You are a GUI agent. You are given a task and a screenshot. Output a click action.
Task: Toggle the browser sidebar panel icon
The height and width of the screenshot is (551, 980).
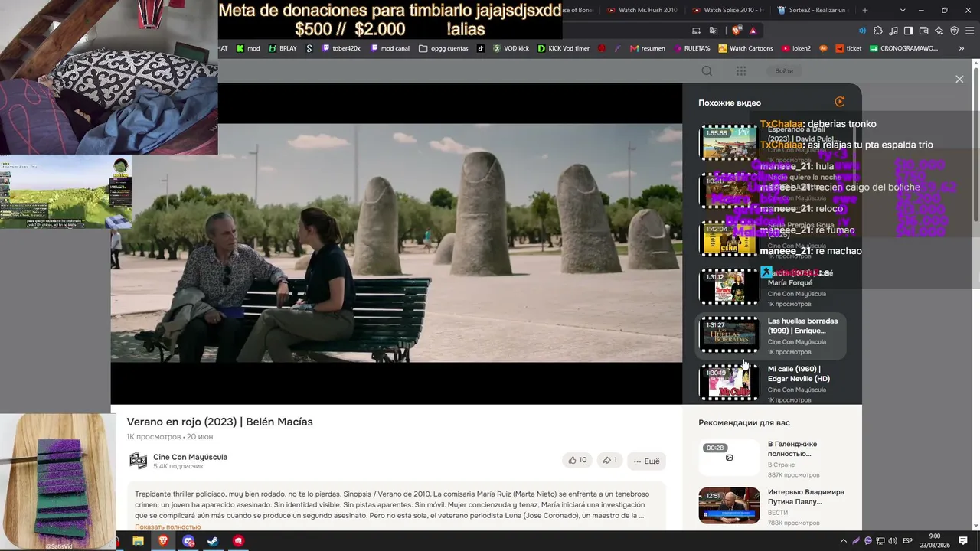[x=909, y=31]
